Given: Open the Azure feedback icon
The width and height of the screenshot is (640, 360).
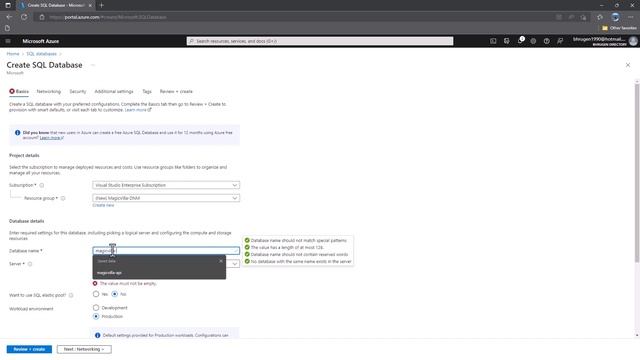Looking at the screenshot, I should (x=560, y=41).
